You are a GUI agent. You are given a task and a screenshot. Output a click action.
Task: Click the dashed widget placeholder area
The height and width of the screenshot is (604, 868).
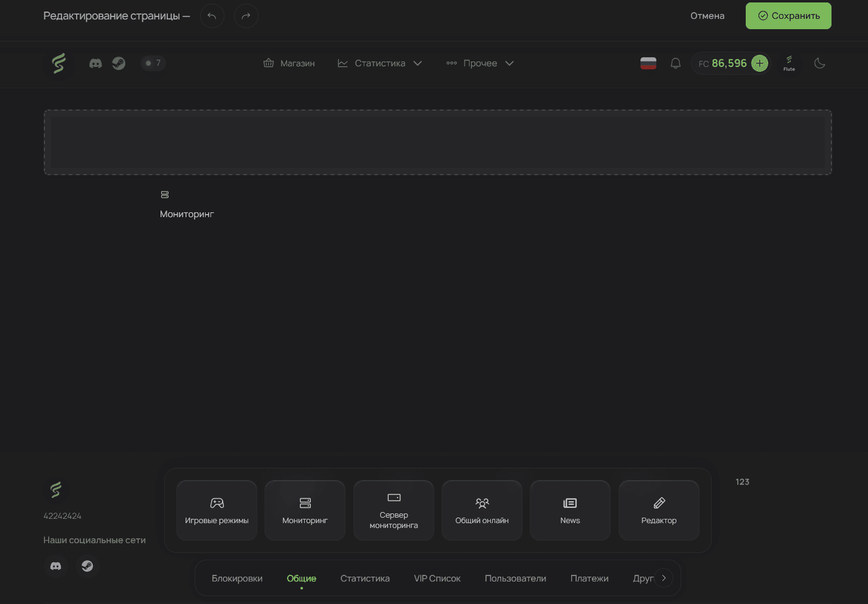pos(437,142)
